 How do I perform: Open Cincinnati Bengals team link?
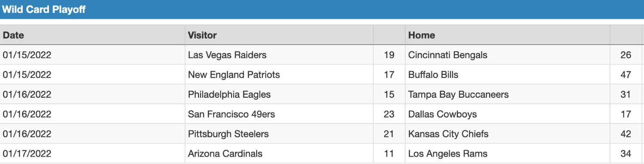(448, 55)
